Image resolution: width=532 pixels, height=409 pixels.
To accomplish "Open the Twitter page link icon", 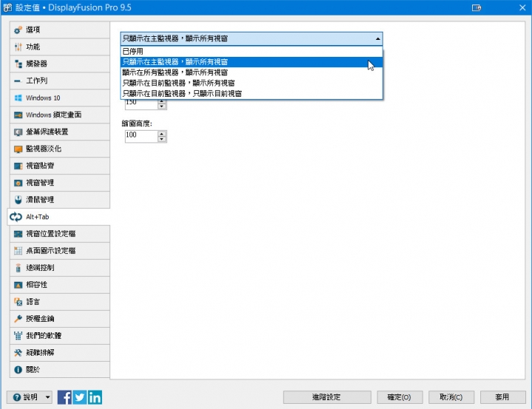I will 80,397.
